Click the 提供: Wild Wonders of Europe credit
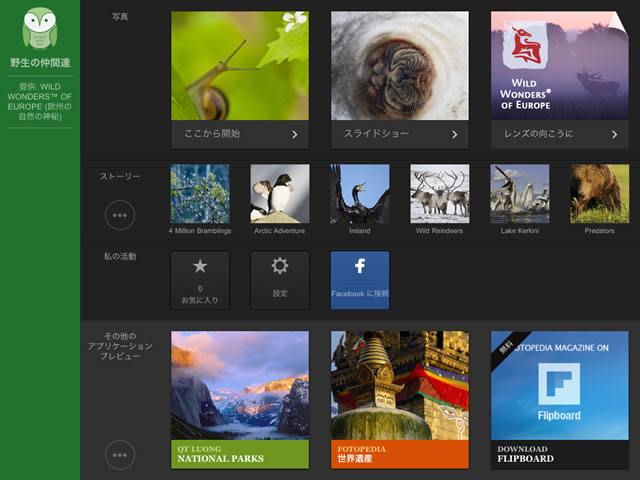 coord(40,102)
